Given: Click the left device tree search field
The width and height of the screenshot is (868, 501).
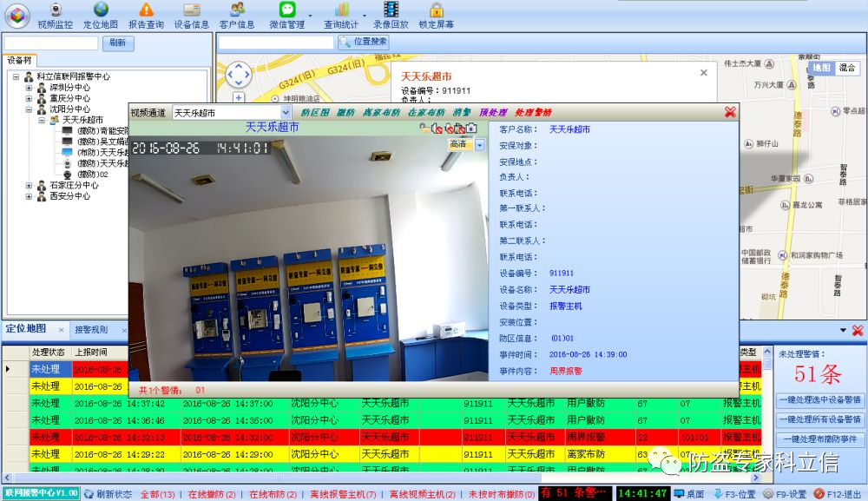Looking at the screenshot, I should pyautogui.click(x=51, y=43).
